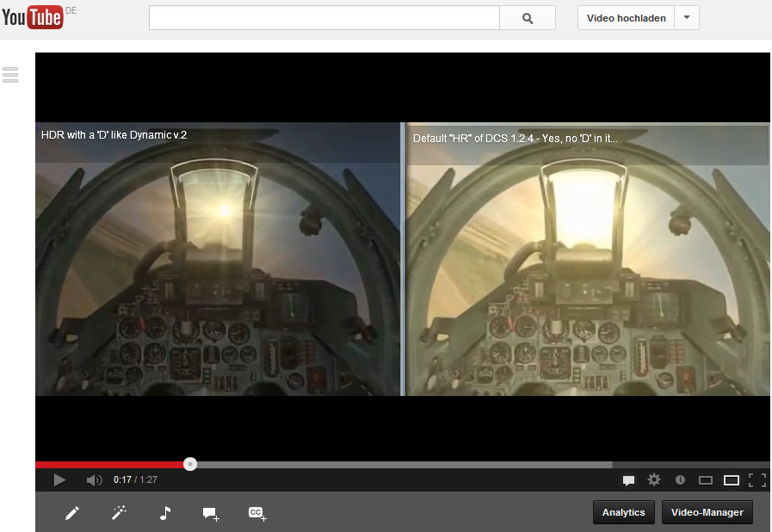Open the CC captions editor icon
This screenshot has width=772, height=532.
[x=257, y=513]
